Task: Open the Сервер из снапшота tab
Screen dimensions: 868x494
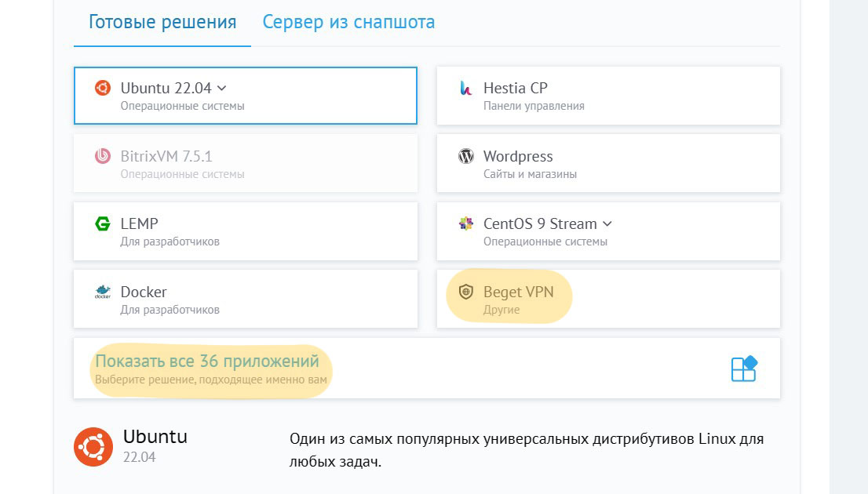Action: pyautogui.click(x=348, y=22)
